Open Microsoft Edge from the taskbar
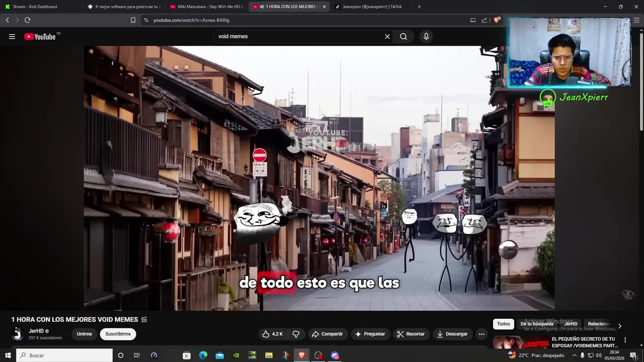 pos(203,355)
